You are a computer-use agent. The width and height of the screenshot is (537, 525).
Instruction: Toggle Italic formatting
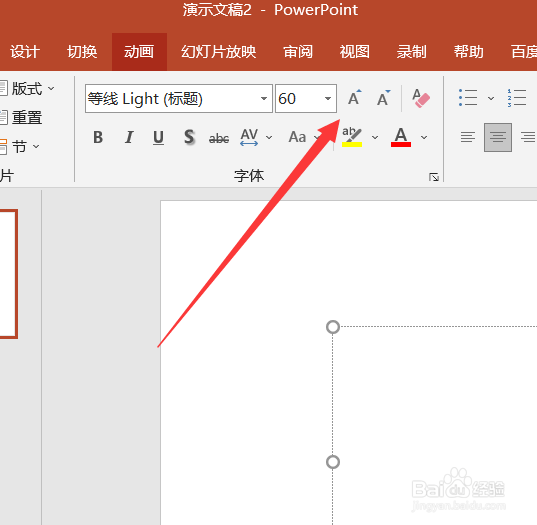click(129, 137)
